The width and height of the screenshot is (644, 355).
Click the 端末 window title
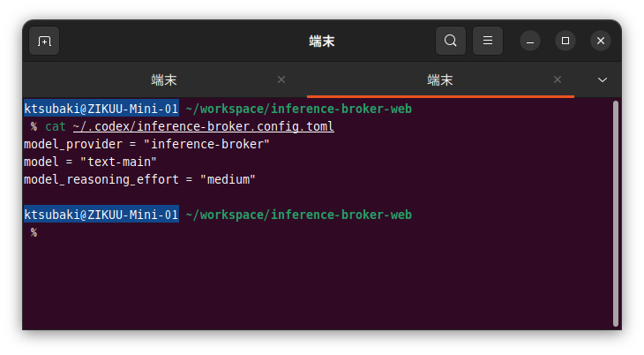pyautogui.click(x=322, y=42)
